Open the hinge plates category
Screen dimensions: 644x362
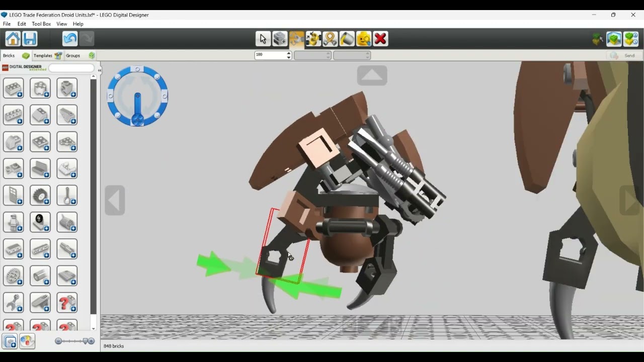tap(67, 168)
